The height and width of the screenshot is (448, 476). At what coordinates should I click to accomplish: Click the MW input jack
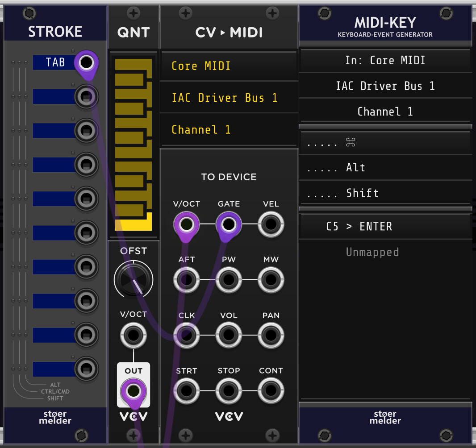click(271, 280)
